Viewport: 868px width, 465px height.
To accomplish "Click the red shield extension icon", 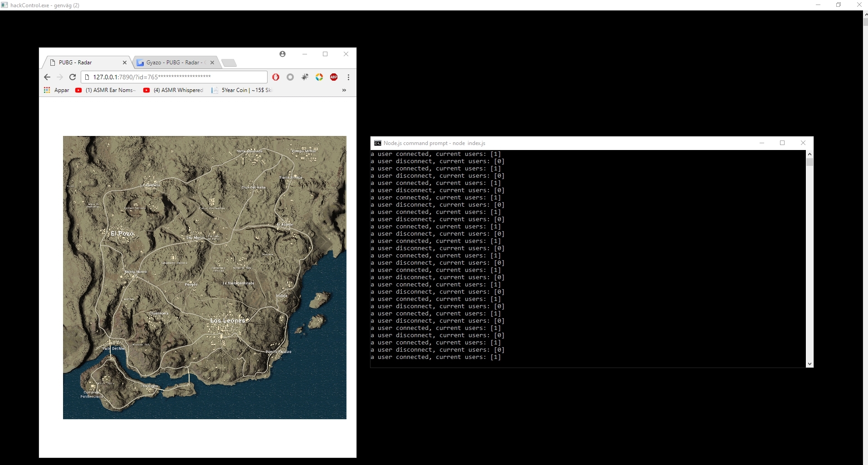I will click(276, 77).
